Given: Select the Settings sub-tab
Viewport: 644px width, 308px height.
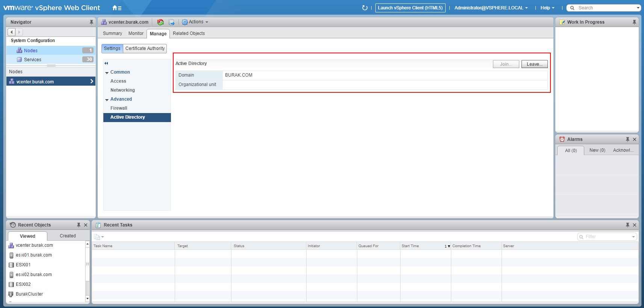Looking at the screenshot, I should 112,48.
